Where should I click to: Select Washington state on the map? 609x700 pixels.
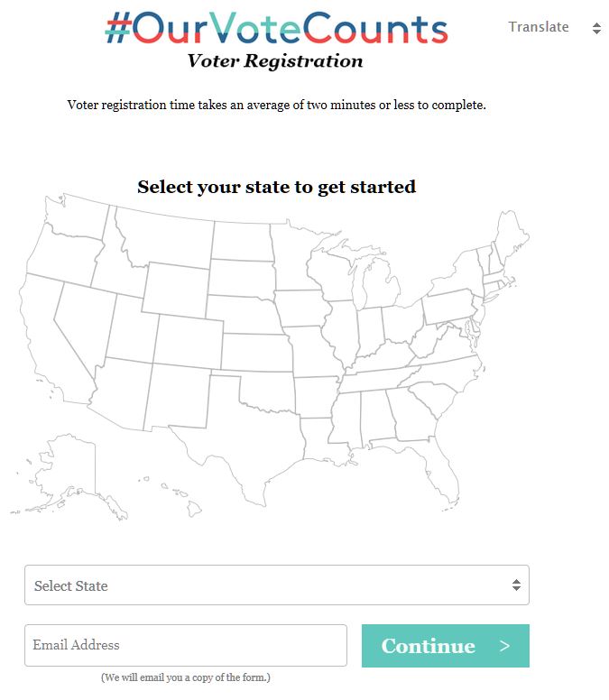tap(76, 216)
